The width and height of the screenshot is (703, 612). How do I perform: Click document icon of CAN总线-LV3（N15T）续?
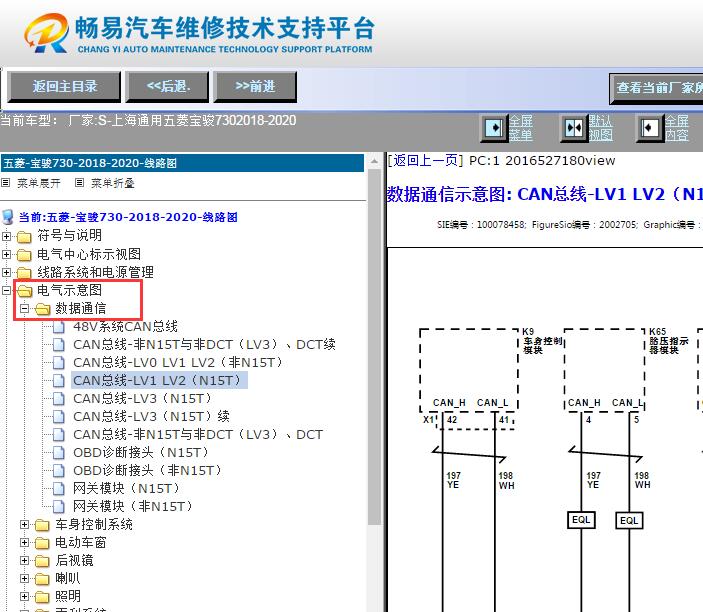coord(59,417)
